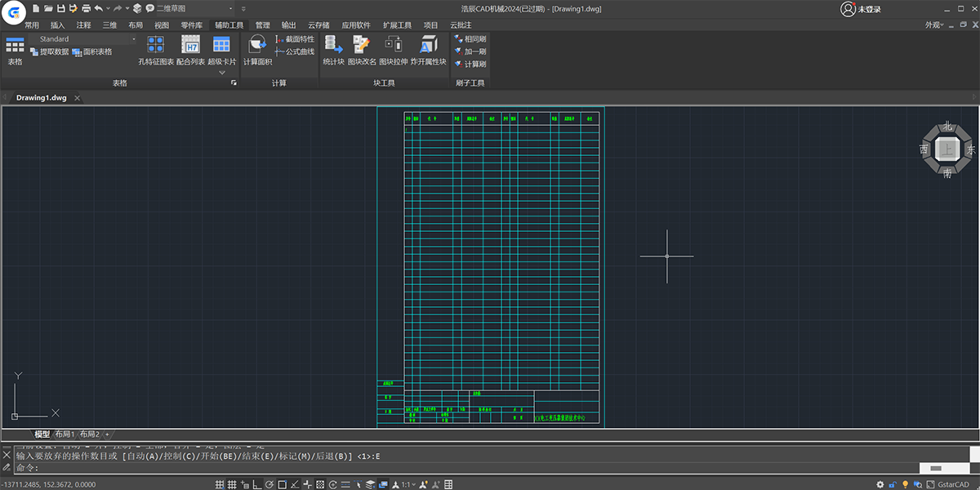Viewport: 980px width, 490px height.
Task: Toggle ortho mode in the status bar
Action: point(257,484)
